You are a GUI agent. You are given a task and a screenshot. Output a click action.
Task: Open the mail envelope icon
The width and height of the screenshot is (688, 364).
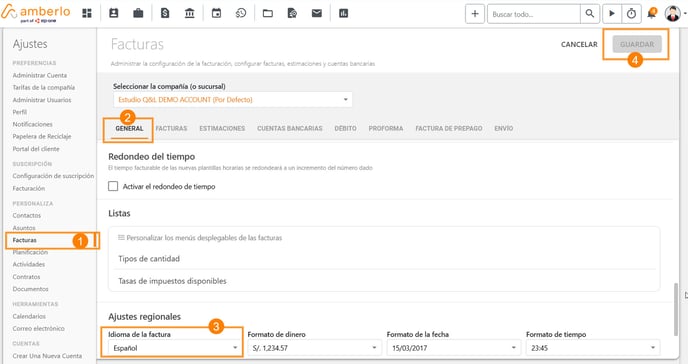tap(317, 14)
